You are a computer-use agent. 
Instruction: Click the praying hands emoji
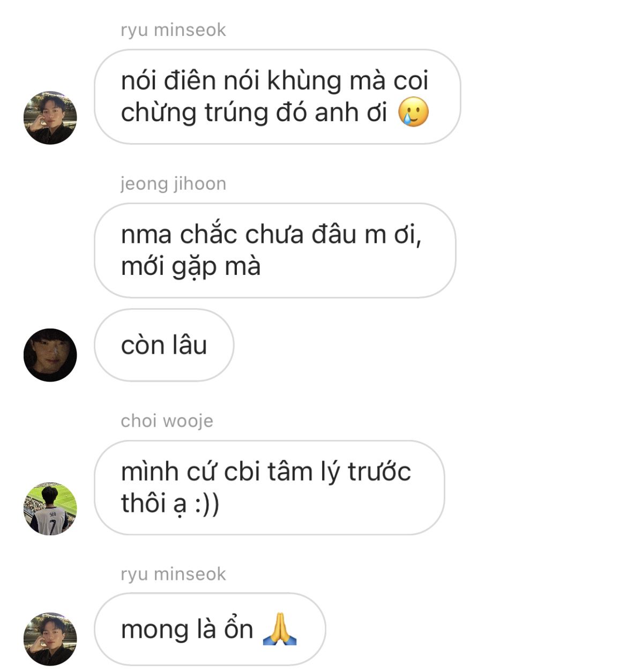pos(280,629)
